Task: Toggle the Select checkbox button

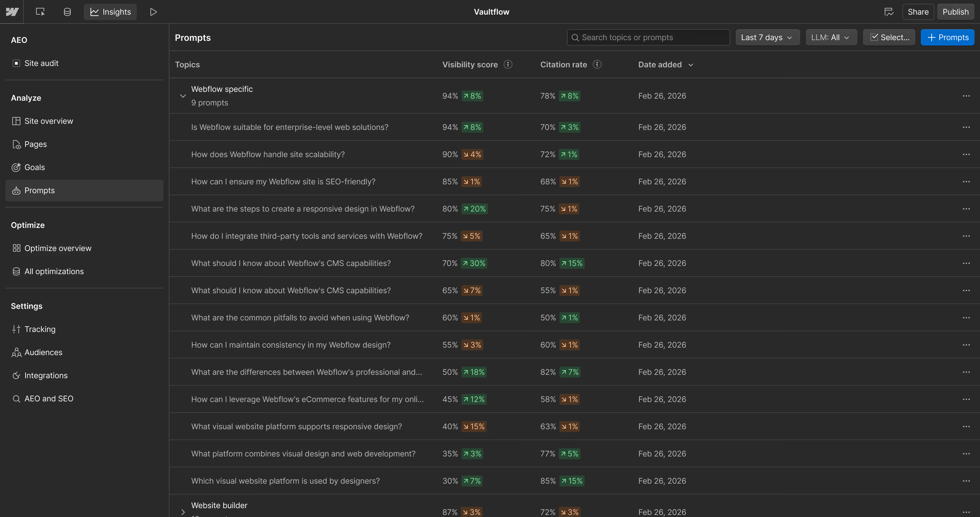Action: pyautogui.click(x=889, y=37)
